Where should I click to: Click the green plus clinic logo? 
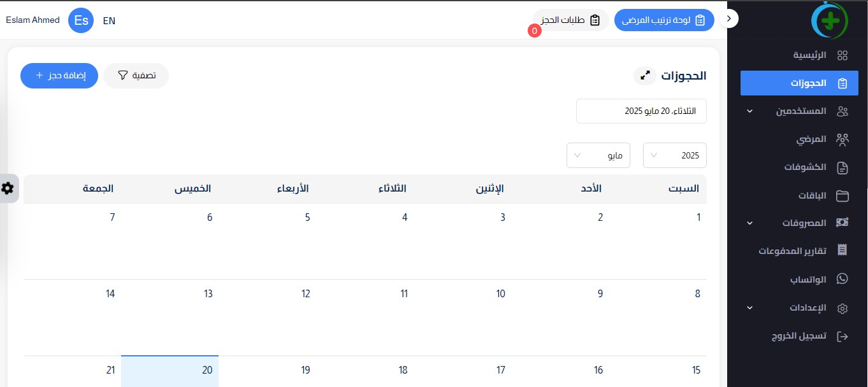tap(830, 20)
